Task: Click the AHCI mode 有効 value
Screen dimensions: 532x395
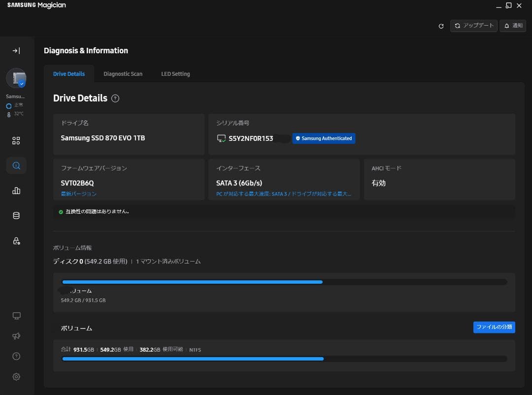Action: click(378, 183)
